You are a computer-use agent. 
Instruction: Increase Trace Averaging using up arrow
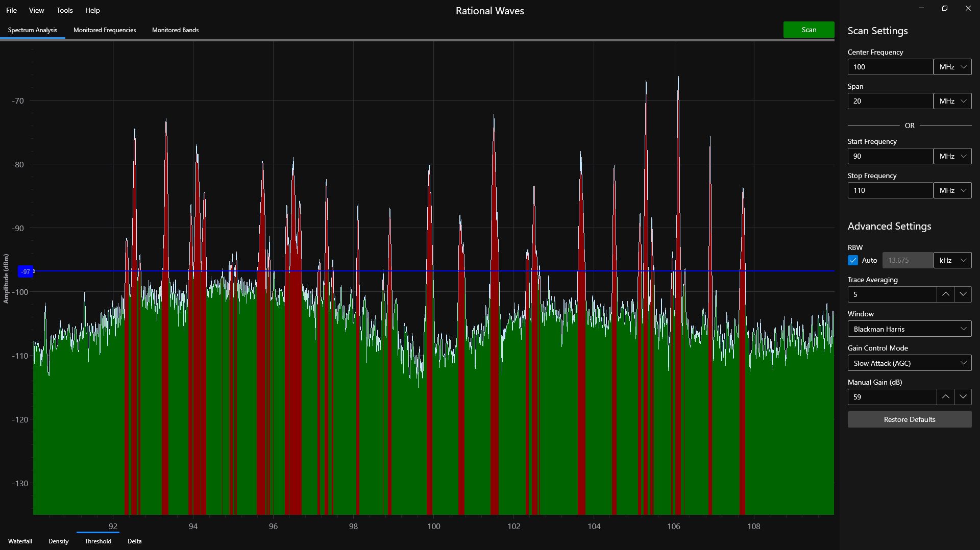(945, 294)
